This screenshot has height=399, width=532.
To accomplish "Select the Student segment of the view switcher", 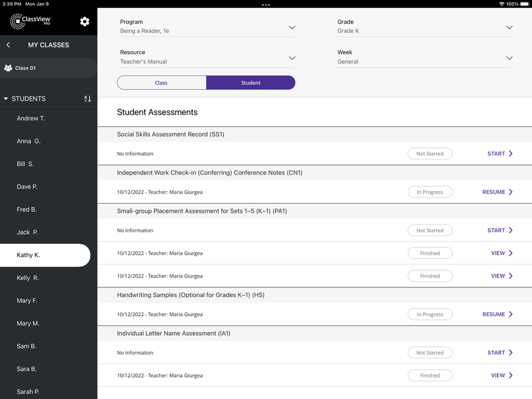I will pyautogui.click(x=251, y=82).
